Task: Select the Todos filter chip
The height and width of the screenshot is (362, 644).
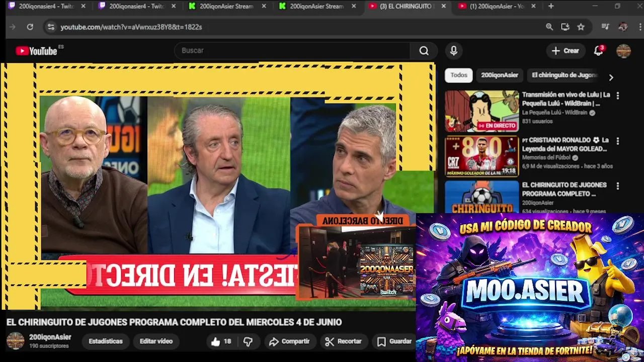Action: (x=459, y=75)
